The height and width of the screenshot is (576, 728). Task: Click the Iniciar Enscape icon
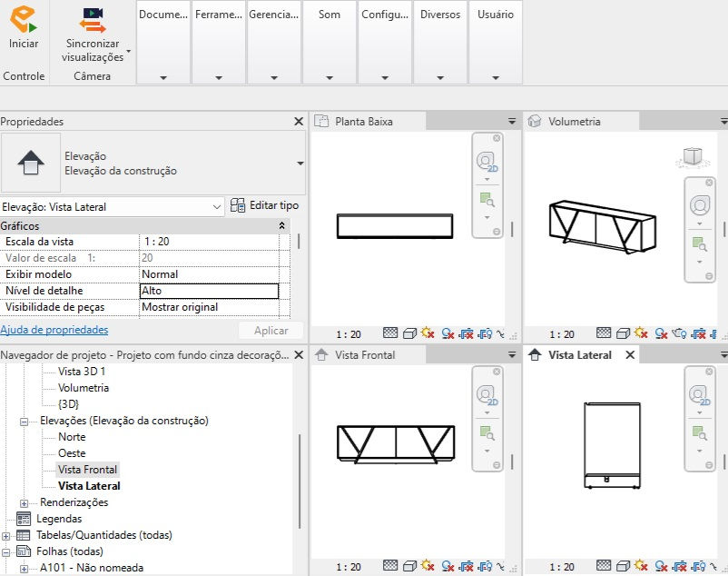tap(24, 19)
